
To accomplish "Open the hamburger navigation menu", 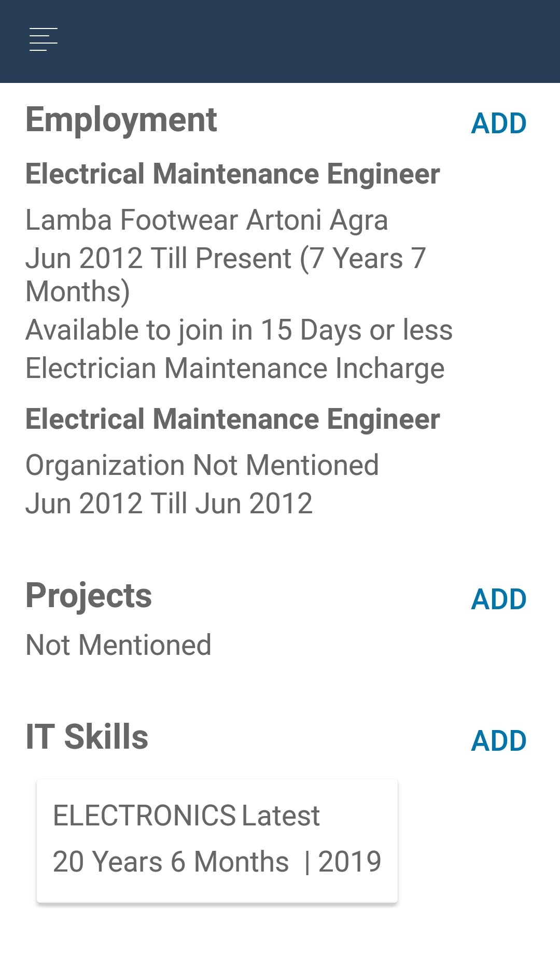I will pos(44,39).
